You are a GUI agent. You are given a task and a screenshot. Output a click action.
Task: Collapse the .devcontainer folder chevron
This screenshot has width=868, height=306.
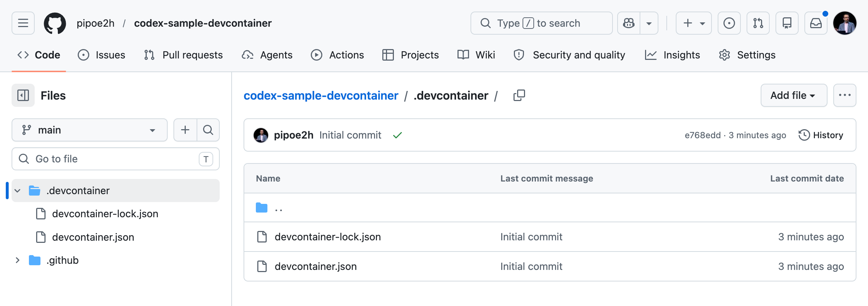click(17, 191)
